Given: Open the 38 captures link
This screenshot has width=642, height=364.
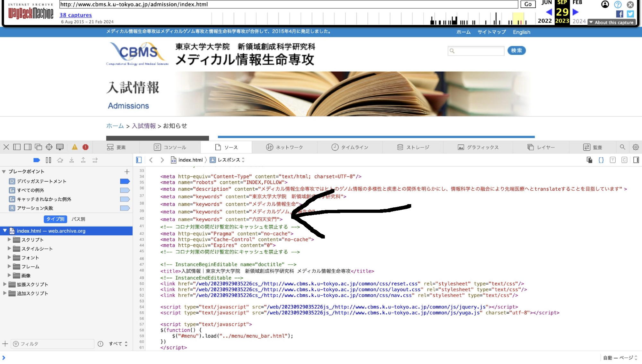Looking at the screenshot, I should pyautogui.click(x=75, y=15).
